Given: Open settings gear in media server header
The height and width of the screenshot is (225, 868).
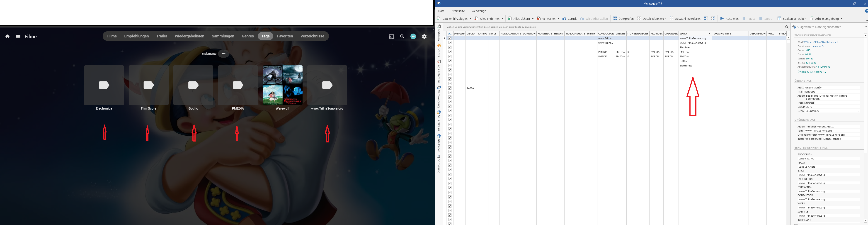Looking at the screenshot, I should (x=424, y=37).
